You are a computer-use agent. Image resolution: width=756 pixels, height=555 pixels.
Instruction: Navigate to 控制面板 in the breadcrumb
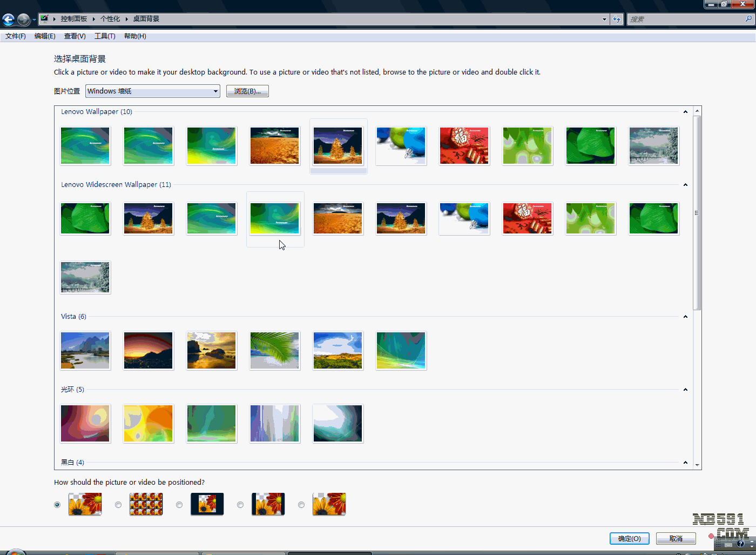tap(74, 19)
